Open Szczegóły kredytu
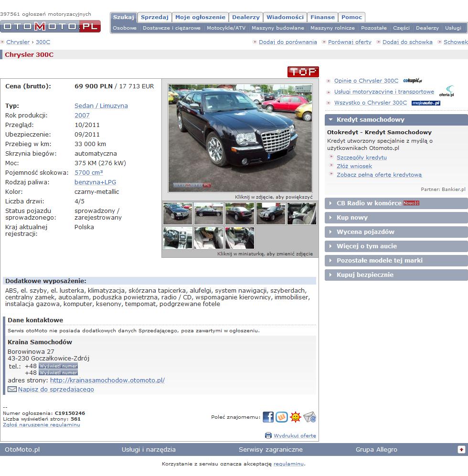The height and width of the screenshot is (476, 468). (362, 158)
